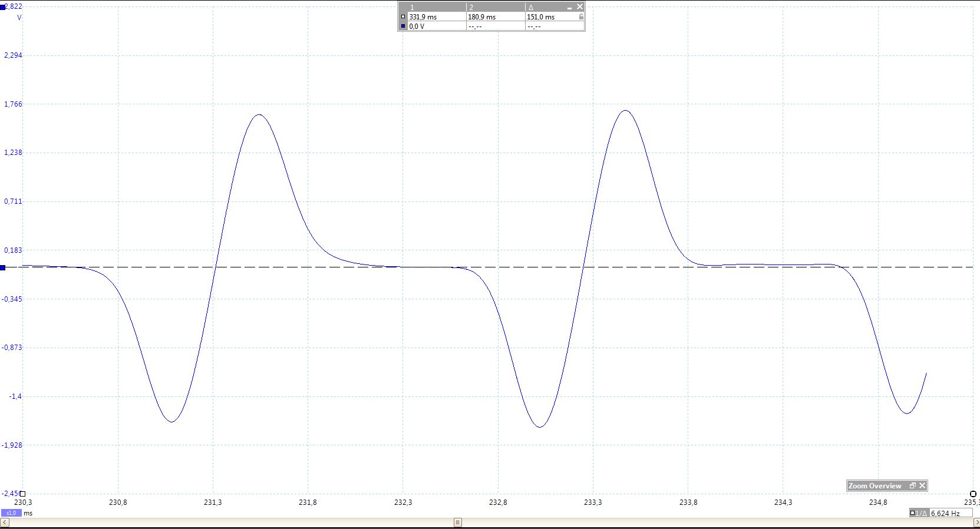Select the 151,0 ms delta value
980x529 pixels.
tap(540, 17)
